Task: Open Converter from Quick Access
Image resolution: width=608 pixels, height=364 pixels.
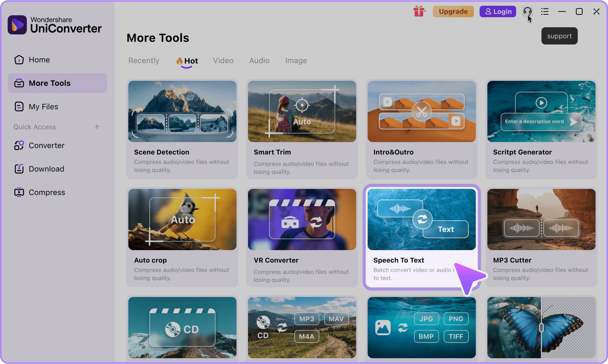Action: (x=57, y=145)
